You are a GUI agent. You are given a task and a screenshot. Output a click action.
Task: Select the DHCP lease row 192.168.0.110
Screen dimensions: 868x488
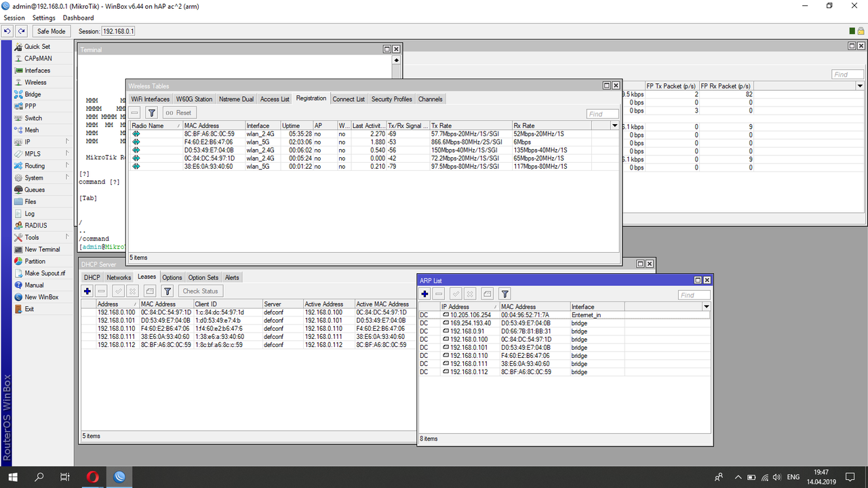249,328
